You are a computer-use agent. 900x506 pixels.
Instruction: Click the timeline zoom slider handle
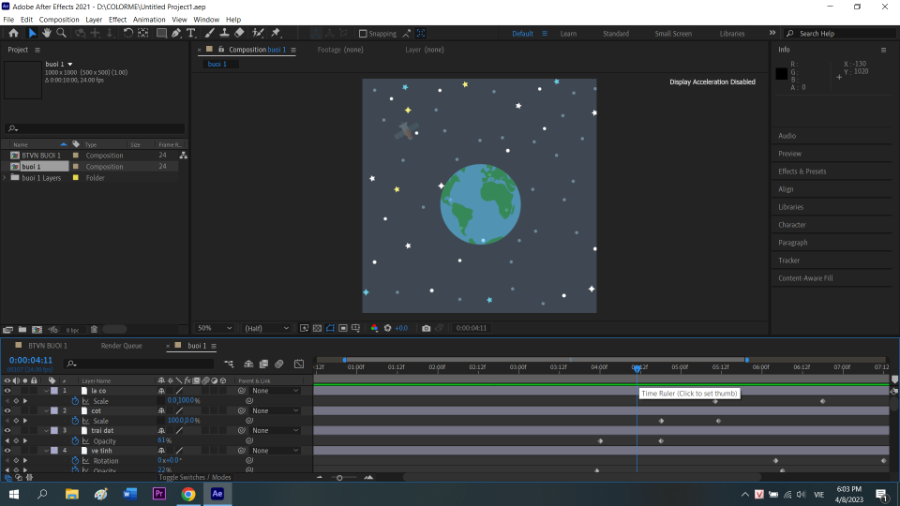pyautogui.click(x=339, y=478)
